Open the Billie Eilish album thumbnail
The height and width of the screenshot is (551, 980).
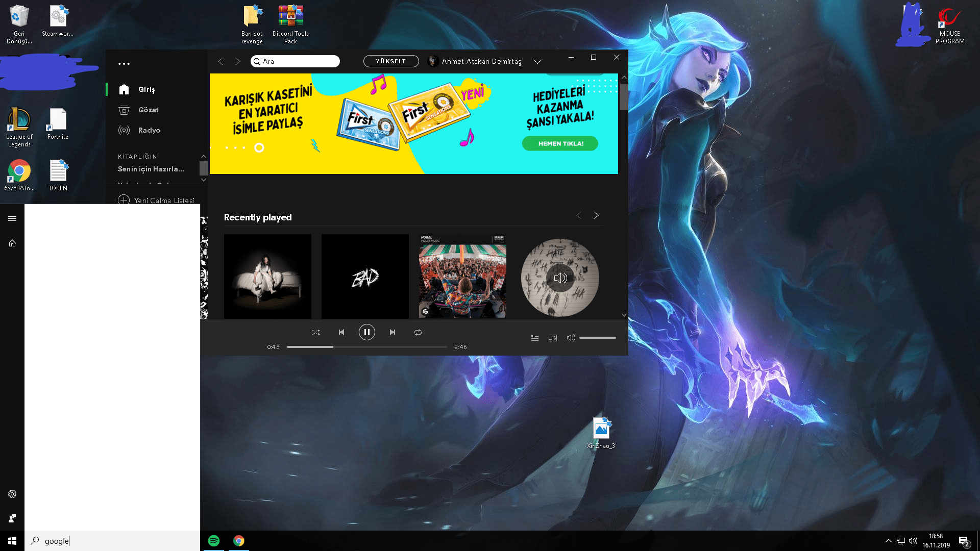pos(267,276)
